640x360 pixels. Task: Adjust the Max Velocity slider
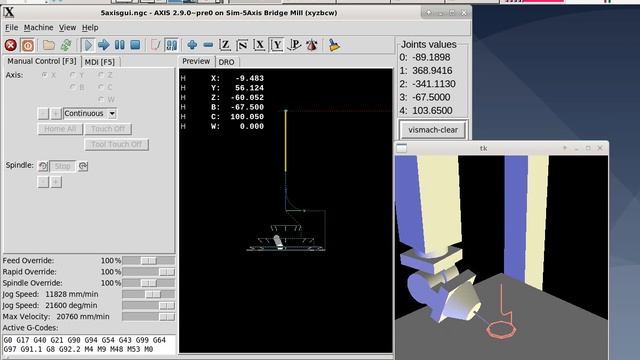[x=149, y=316]
